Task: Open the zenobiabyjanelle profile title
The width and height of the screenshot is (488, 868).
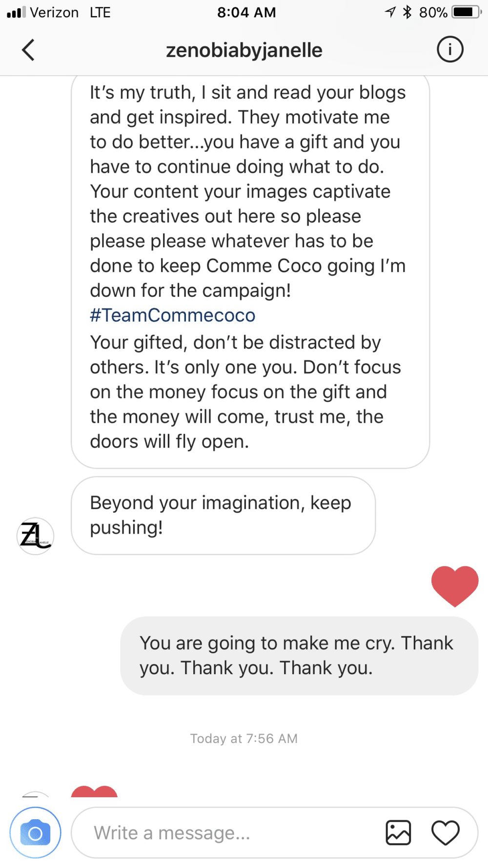Action: point(244,50)
